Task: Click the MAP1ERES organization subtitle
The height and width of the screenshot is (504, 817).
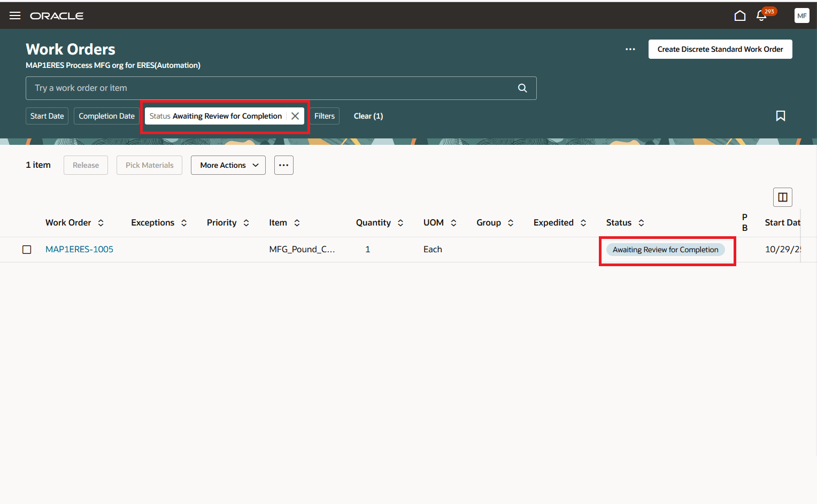Action: [113, 65]
